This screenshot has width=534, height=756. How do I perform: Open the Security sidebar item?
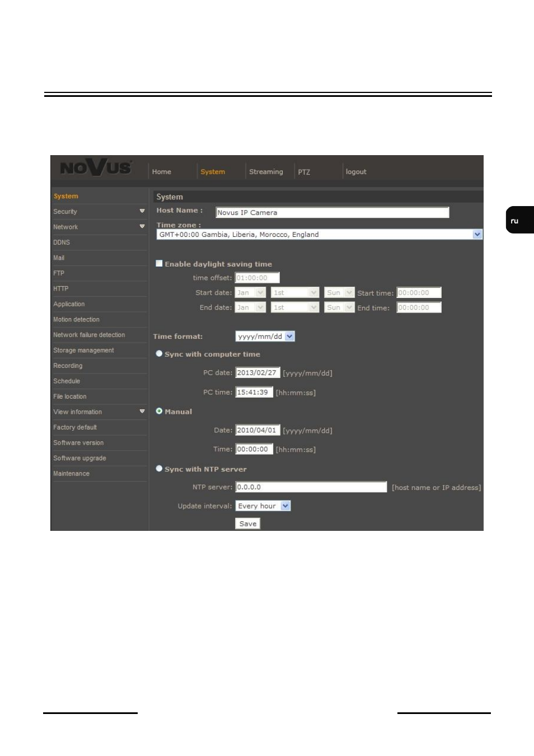click(x=65, y=212)
